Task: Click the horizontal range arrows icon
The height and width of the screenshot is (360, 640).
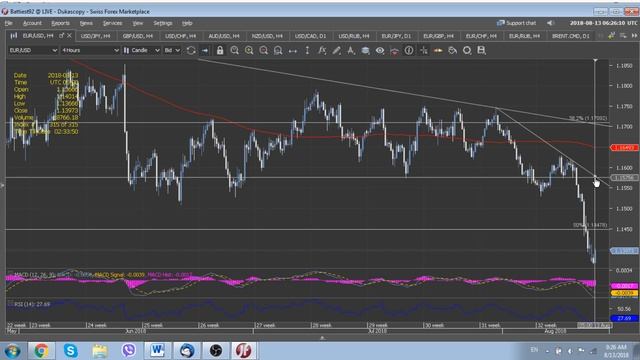Action: 293,51
